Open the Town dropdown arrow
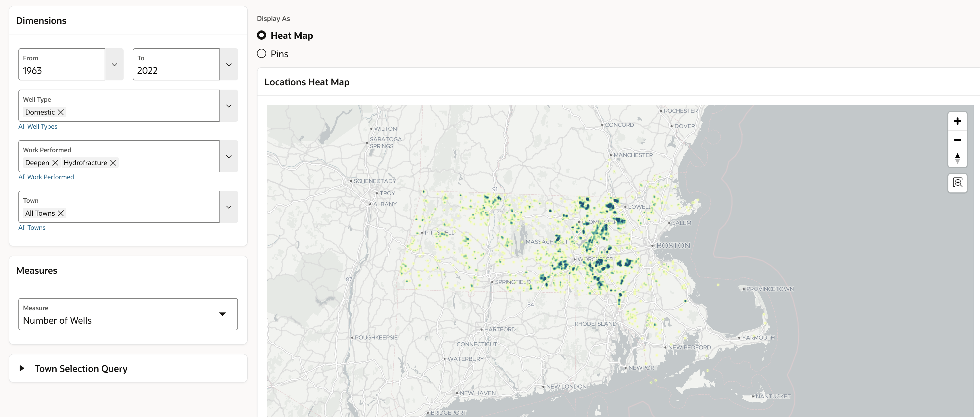980x417 pixels. [x=229, y=207]
